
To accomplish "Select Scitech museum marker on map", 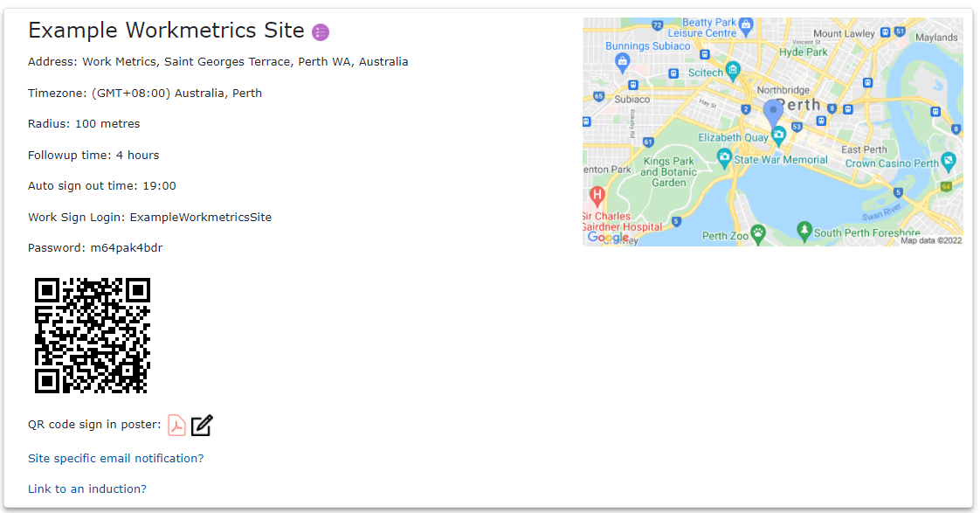I will (x=733, y=70).
